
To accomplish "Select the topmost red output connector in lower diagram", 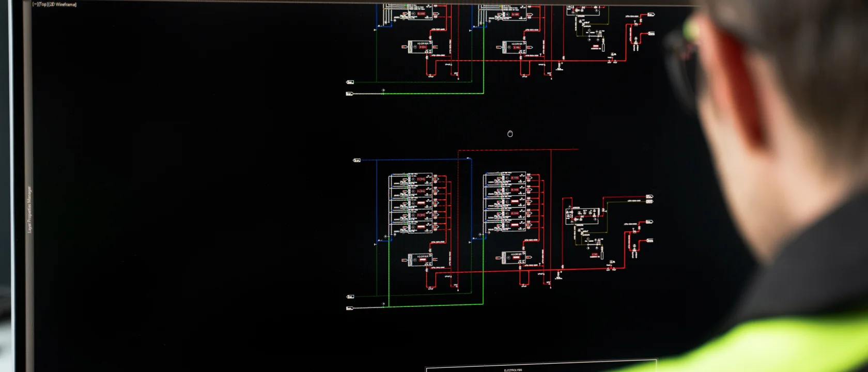I will [x=649, y=197].
